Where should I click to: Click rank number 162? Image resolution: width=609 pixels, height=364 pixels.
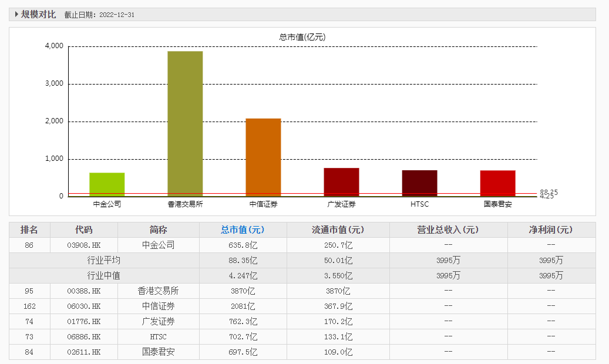point(29,306)
